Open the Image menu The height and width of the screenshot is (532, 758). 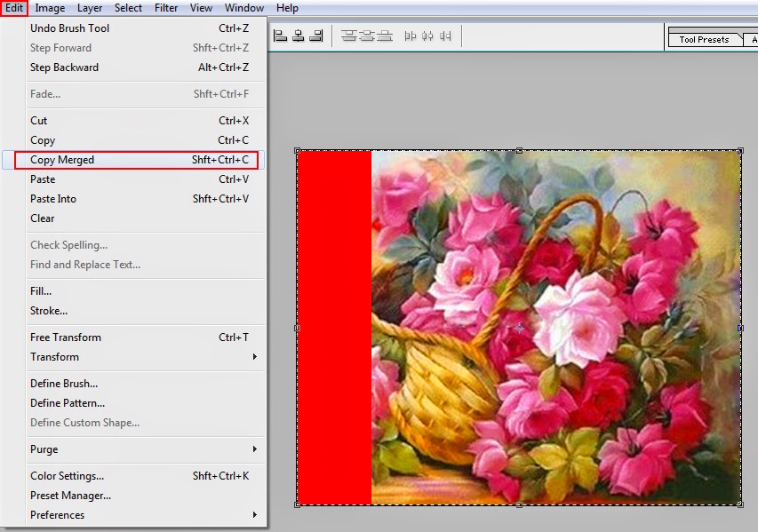pyautogui.click(x=50, y=8)
